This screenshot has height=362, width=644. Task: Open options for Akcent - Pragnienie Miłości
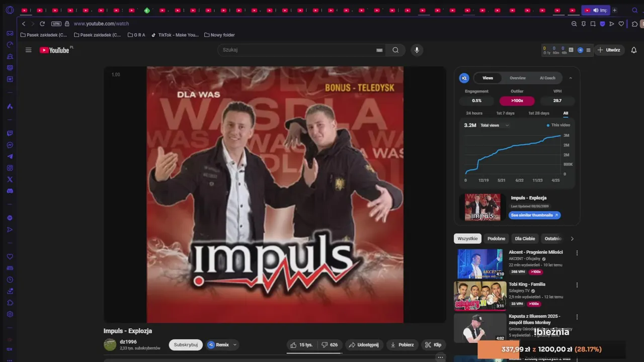click(577, 253)
